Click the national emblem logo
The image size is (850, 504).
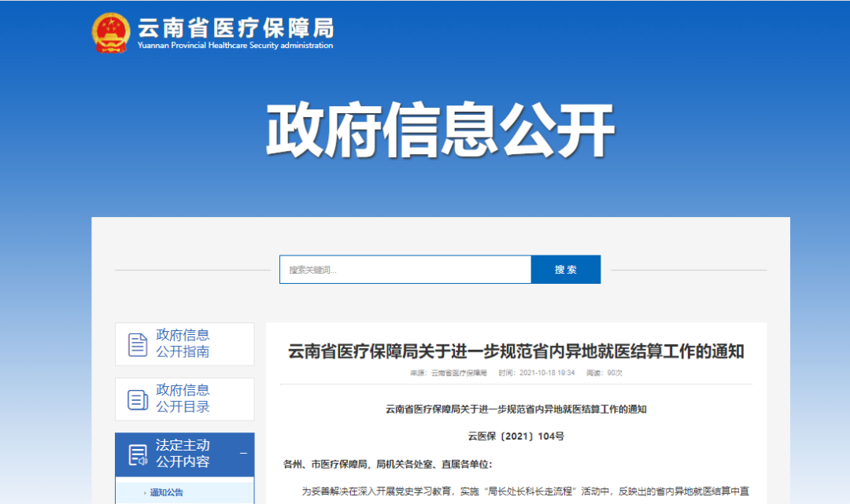point(111,33)
